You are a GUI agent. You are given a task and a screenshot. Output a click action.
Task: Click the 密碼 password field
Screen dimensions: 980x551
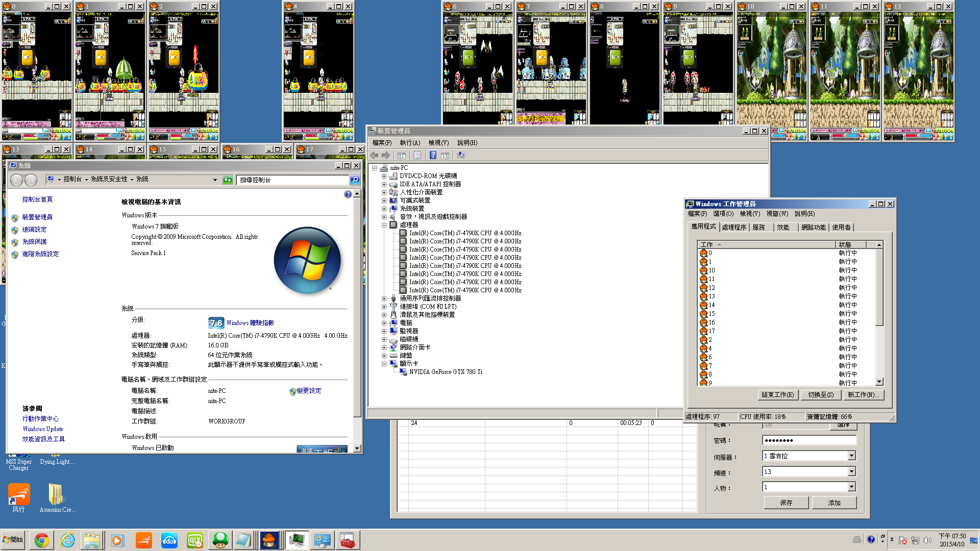coord(809,440)
